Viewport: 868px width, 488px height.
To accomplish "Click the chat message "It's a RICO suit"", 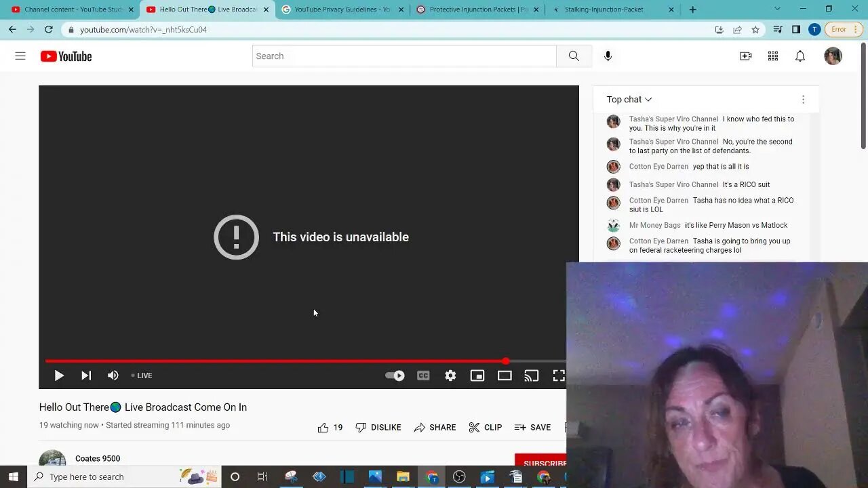I will [x=746, y=185].
